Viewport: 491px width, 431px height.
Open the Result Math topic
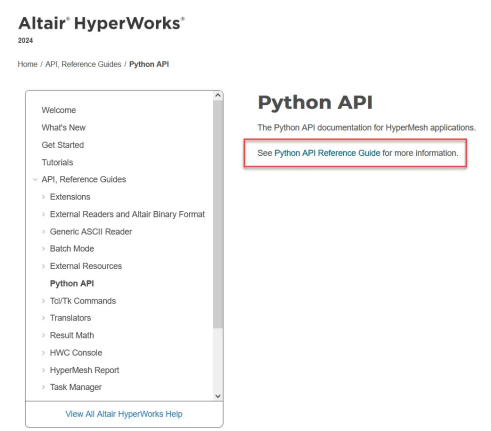tap(72, 335)
